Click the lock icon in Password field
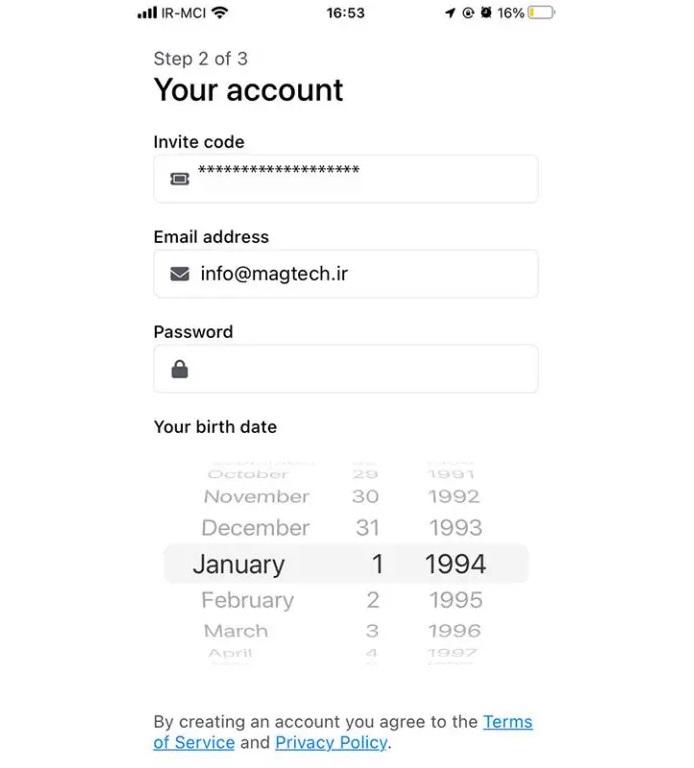This screenshot has height=768, width=694. click(x=179, y=369)
